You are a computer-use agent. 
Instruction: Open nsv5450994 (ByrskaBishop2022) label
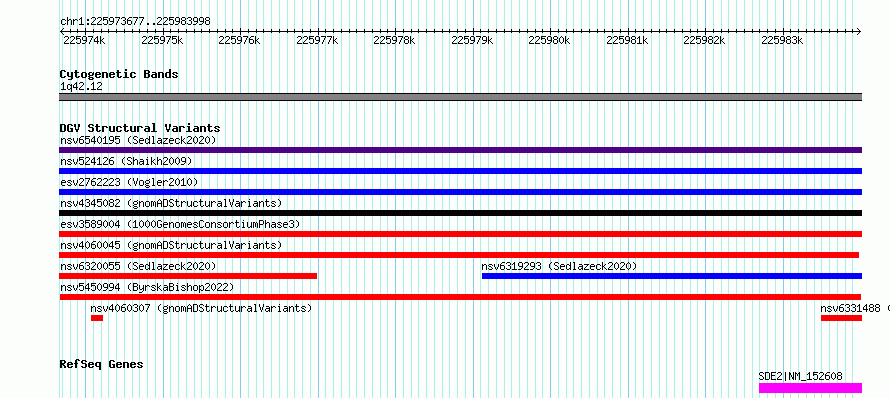(147, 287)
